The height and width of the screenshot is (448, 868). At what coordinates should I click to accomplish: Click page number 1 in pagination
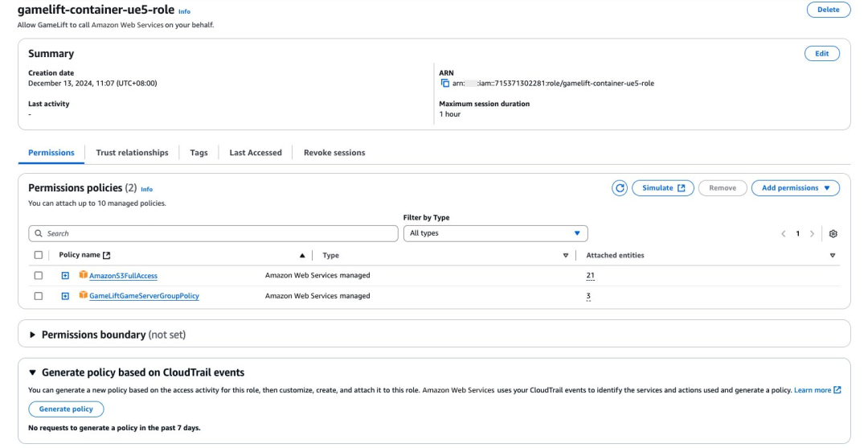coord(798,234)
